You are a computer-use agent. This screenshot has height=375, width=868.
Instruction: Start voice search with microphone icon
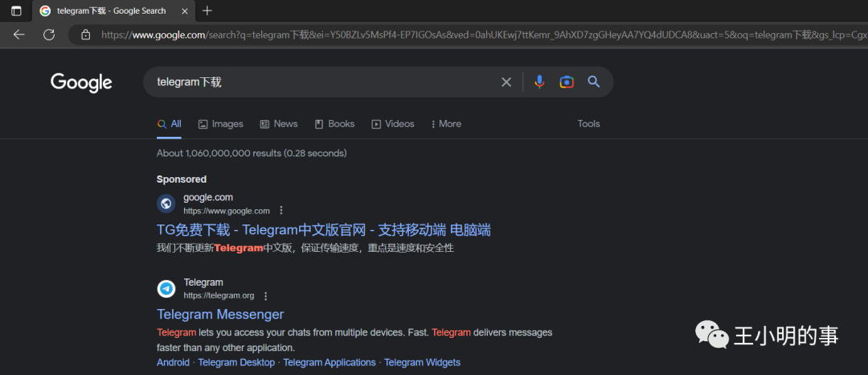[539, 82]
